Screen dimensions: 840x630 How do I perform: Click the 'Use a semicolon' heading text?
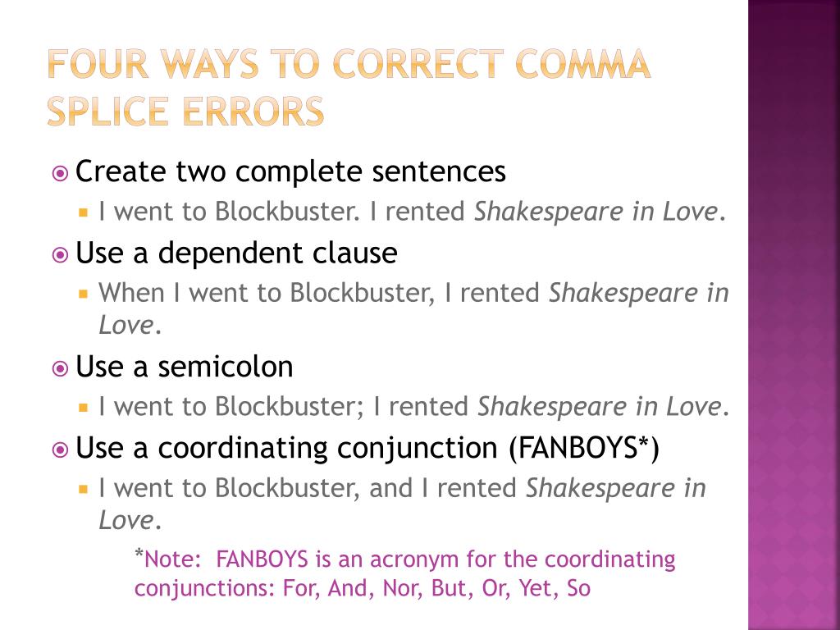point(185,367)
